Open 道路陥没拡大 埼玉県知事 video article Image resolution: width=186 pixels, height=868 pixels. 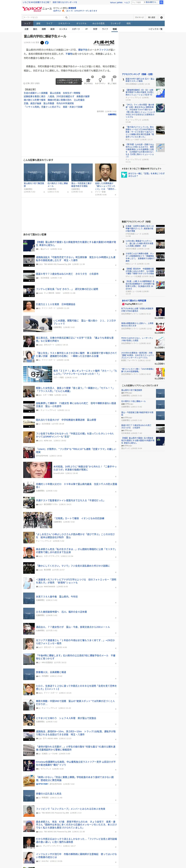pyautogui.click(x=76, y=259)
